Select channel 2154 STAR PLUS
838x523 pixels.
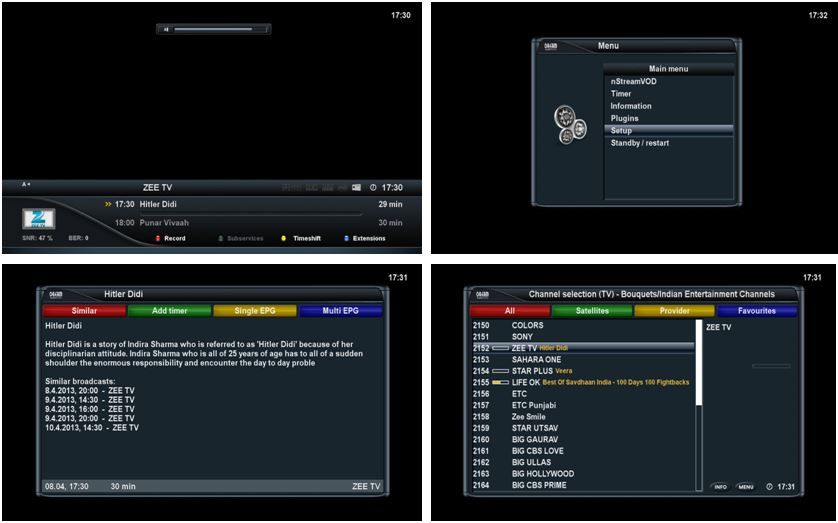583,371
